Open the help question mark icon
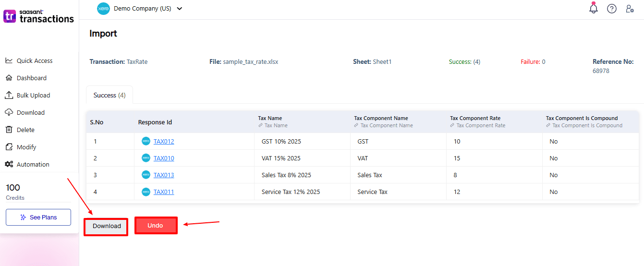The height and width of the screenshot is (266, 644). 612,9
